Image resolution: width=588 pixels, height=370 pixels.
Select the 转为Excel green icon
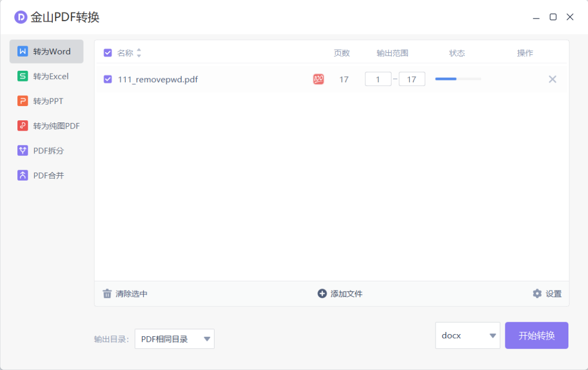pos(22,76)
